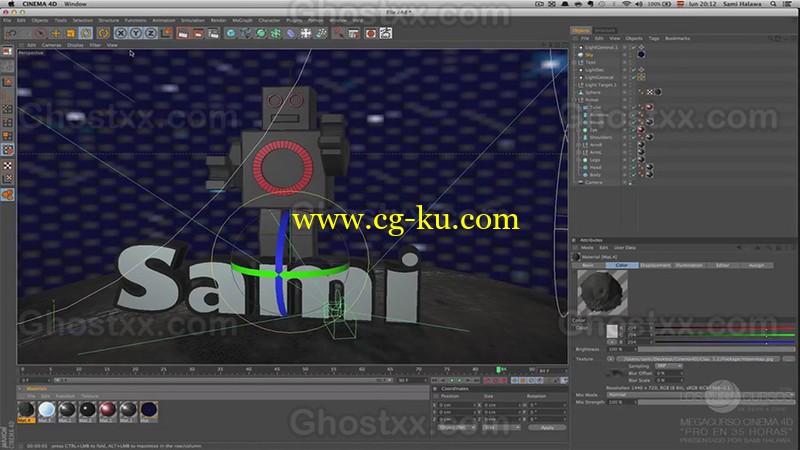Screen dimensions: 800x450
Task: Open the purple deformer icon
Action: pos(291,33)
